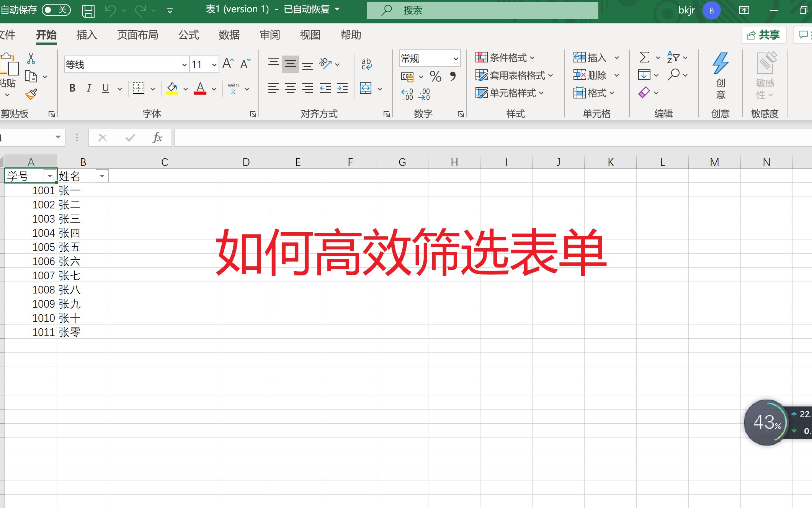Open the 删除 (Delete cells) tool
Screen dimensions: 812x508
[x=593, y=75]
